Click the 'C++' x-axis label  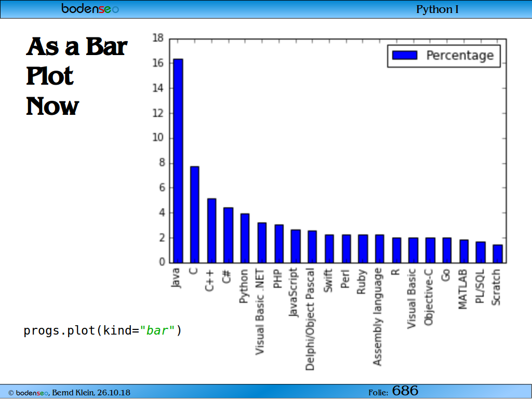[x=210, y=281]
